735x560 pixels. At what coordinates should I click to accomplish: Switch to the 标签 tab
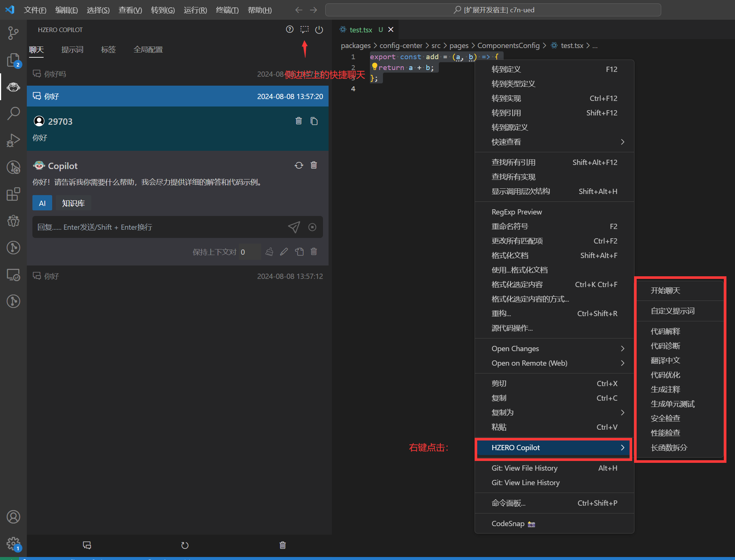pyautogui.click(x=108, y=50)
